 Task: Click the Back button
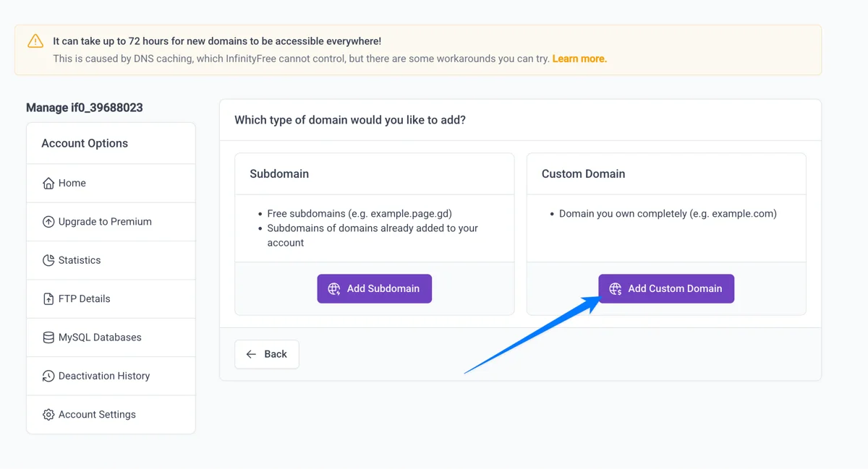[x=266, y=354]
